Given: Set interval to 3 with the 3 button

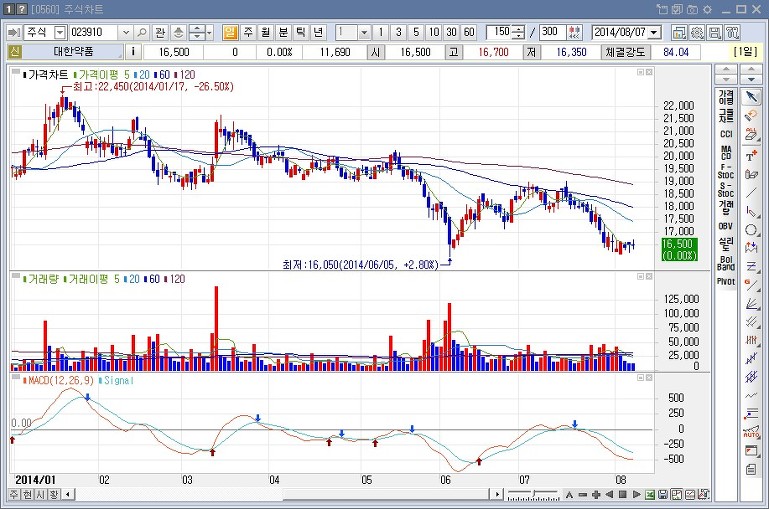Looking at the screenshot, I should (398, 32).
